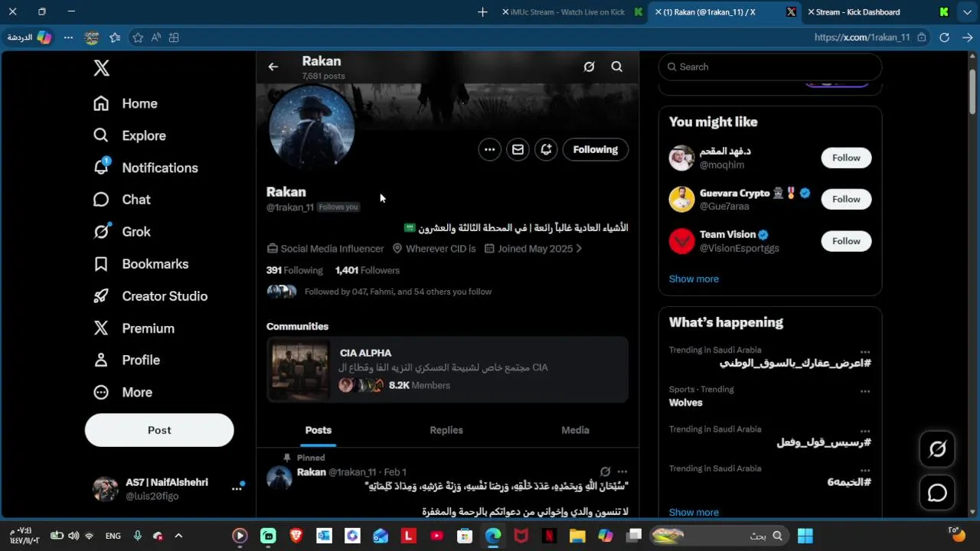Open the browser's three-dots settings menu
Viewport: 980px width, 551px height.
(68, 37)
